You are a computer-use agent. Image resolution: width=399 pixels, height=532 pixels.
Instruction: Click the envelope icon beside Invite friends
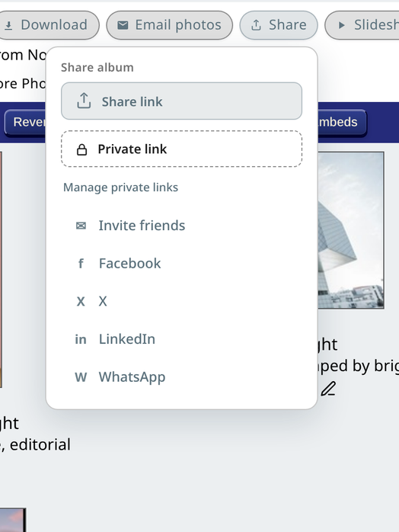tap(81, 226)
